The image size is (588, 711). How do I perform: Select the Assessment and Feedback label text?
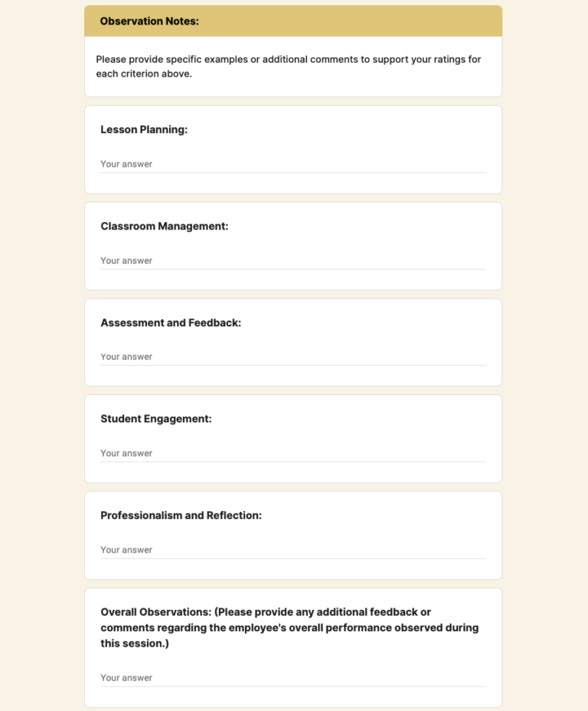pyautogui.click(x=171, y=322)
